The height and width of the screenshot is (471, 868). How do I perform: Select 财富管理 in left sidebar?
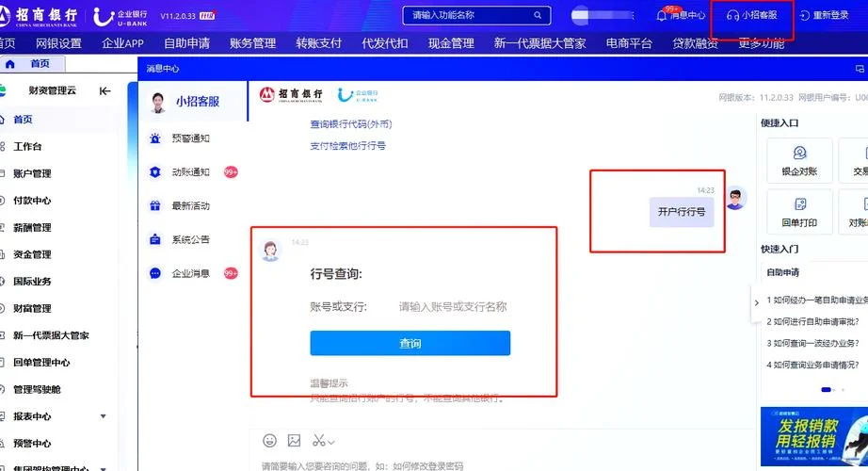pos(32,309)
